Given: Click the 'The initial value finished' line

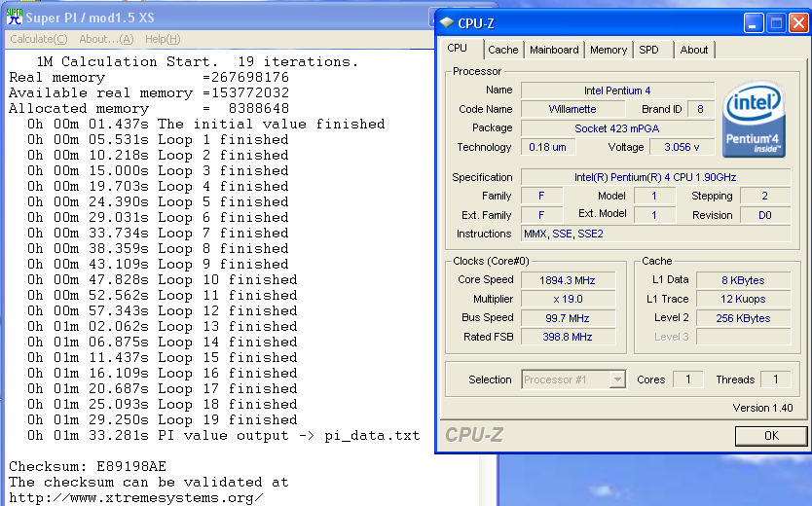Looking at the screenshot, I should (x=206, y=125).
